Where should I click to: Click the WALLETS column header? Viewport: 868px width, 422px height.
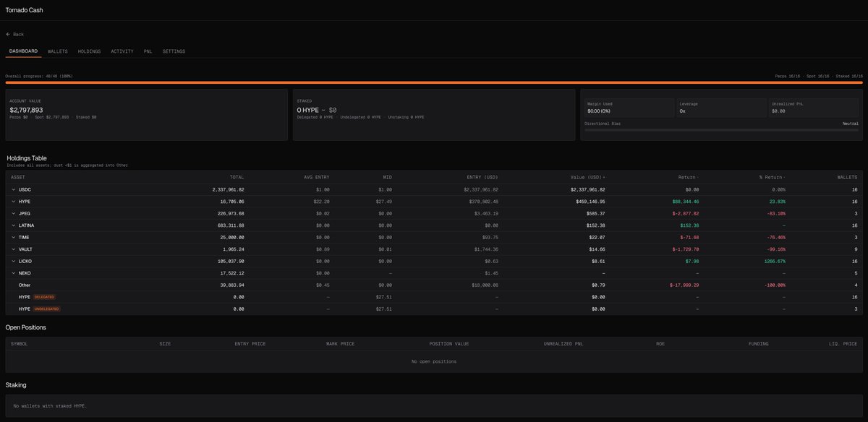(847, 177)
